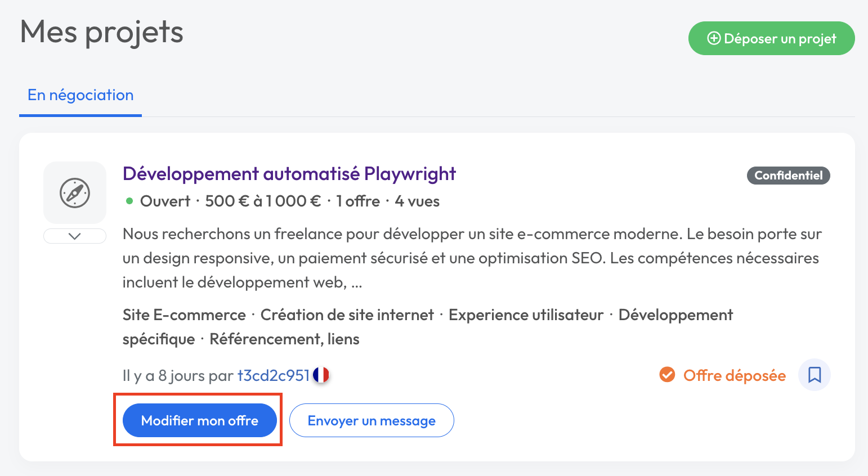Viewport: 868px width, 476px height.
Task: Click the Mes projets heading
Action: 102,32
